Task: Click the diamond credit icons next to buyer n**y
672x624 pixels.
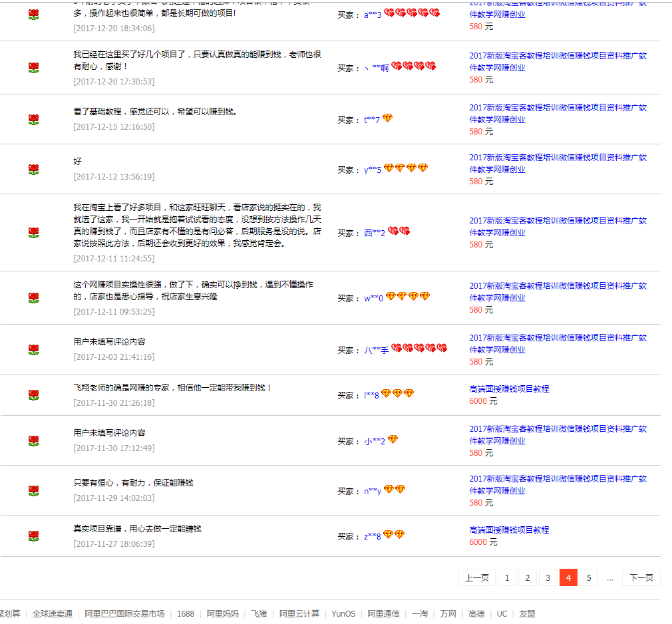Action: [394, 490]
